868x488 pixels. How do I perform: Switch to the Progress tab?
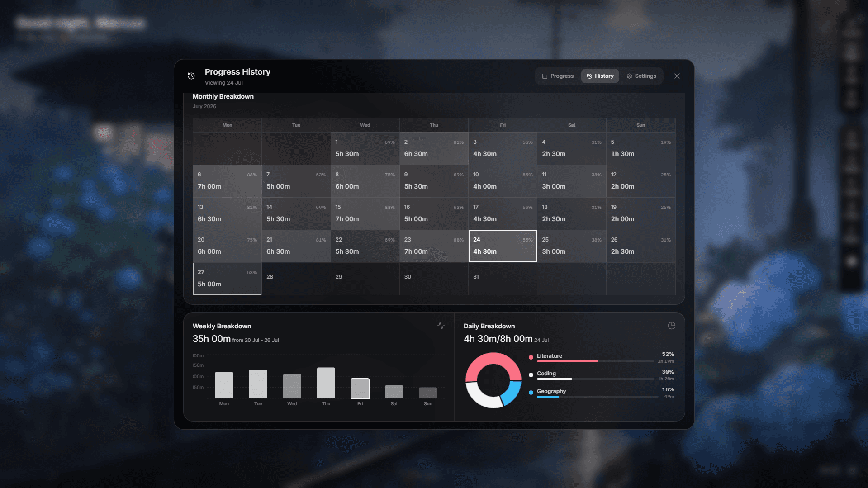[558, 76]
